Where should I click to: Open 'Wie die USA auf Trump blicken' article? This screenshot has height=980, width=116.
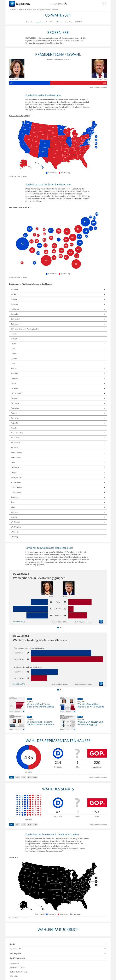[40, 705]
